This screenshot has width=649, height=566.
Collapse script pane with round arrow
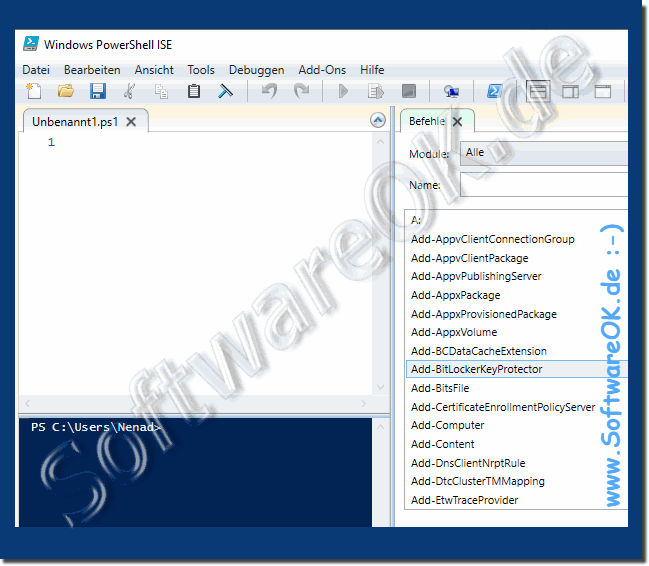[378, 120]
